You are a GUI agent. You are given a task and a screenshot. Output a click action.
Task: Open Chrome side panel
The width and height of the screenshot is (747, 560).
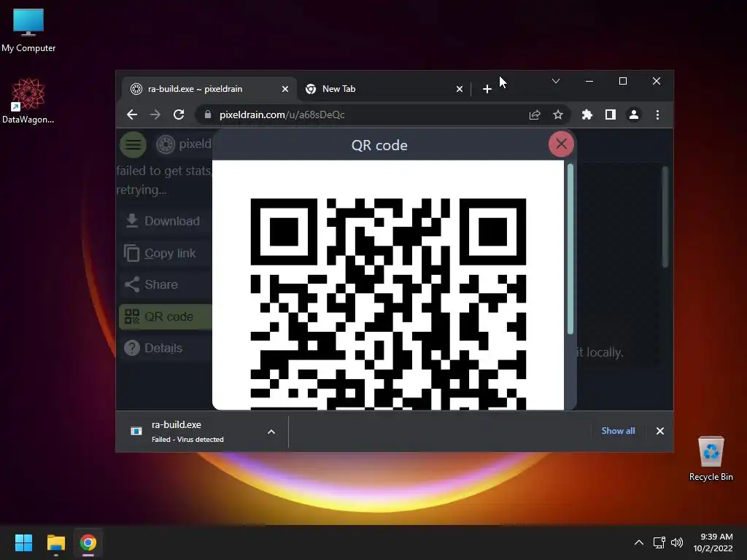pyautogui.click(x=611, y=114)
